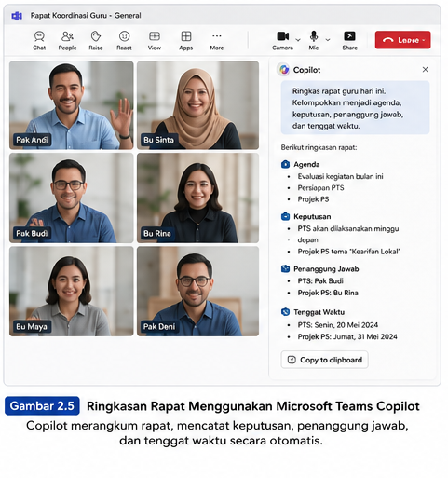Click the Pak Andi name label
Image resolution: width=448 pixels, height=478 pixels.
point(32,140)
